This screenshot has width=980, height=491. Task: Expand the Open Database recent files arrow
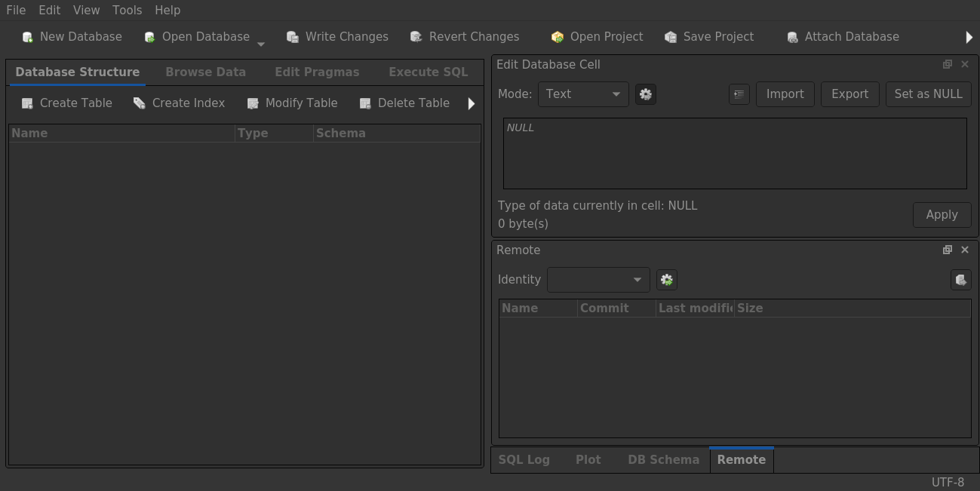[261, 44]
